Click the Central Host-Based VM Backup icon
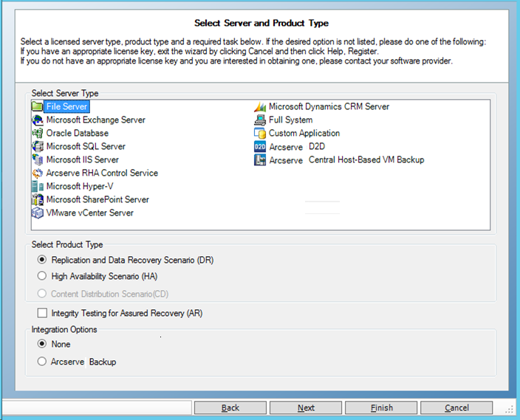The width and height of the screenshot is (520, 420). click(x=260, y=159)
